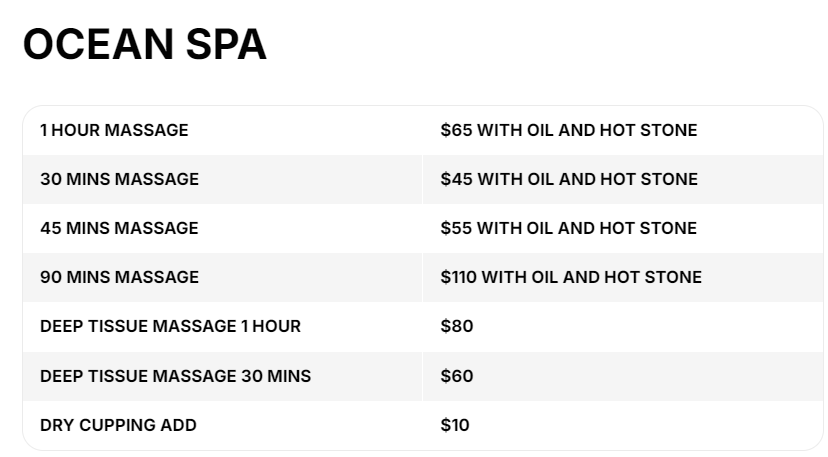Click DEEP TISSUE text in the 30 mins row

point(85,376)
